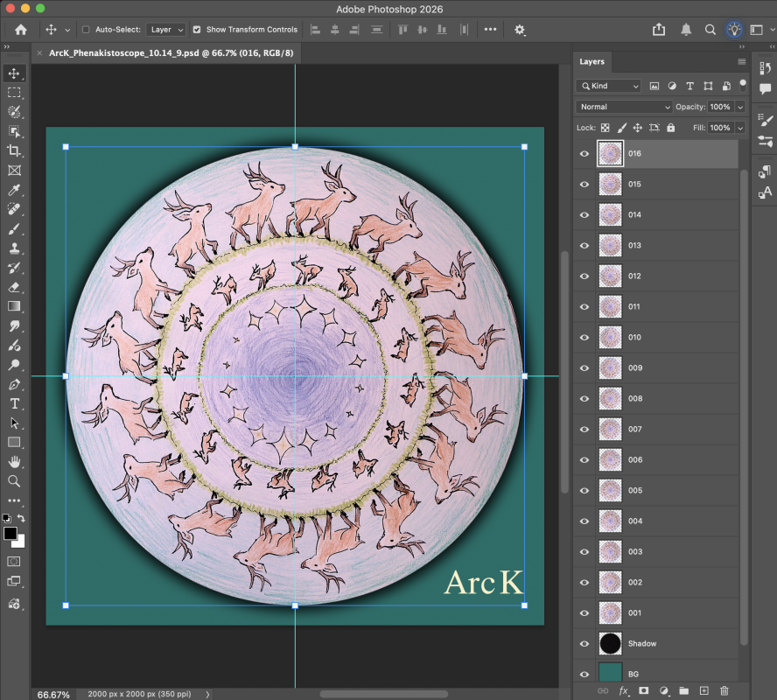Set the foreground color swatch
The width and height of the screenshot is (777, 700).
(10, 533)
